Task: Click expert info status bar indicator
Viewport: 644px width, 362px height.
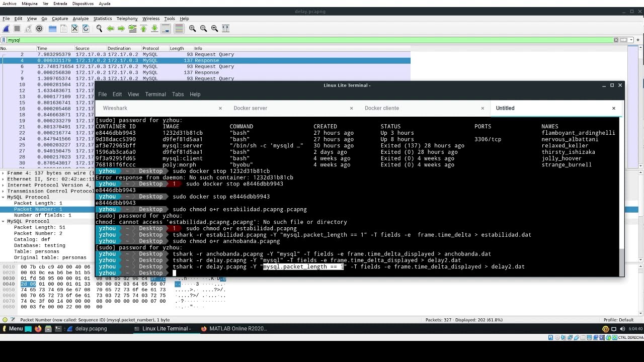Action: (5, 320)
